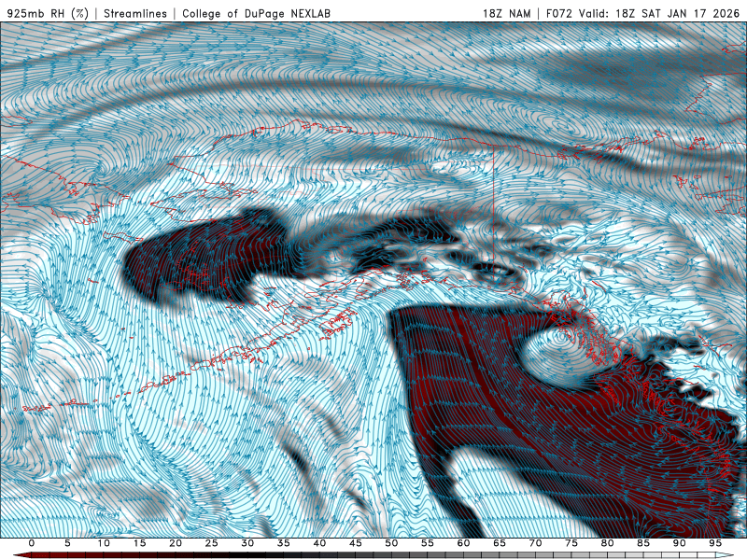This screenshot has width=747, height=560.
Task: Click the '0' tick label on color scale
Action: click(32, 543)
